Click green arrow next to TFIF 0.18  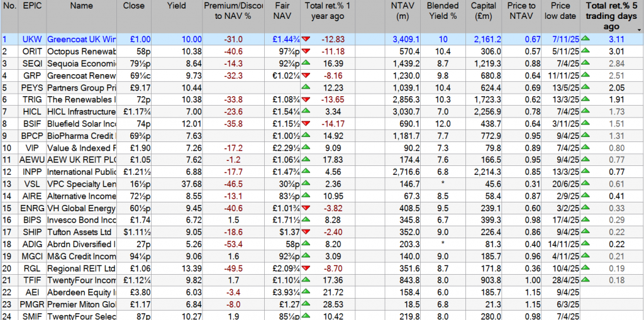586,280
